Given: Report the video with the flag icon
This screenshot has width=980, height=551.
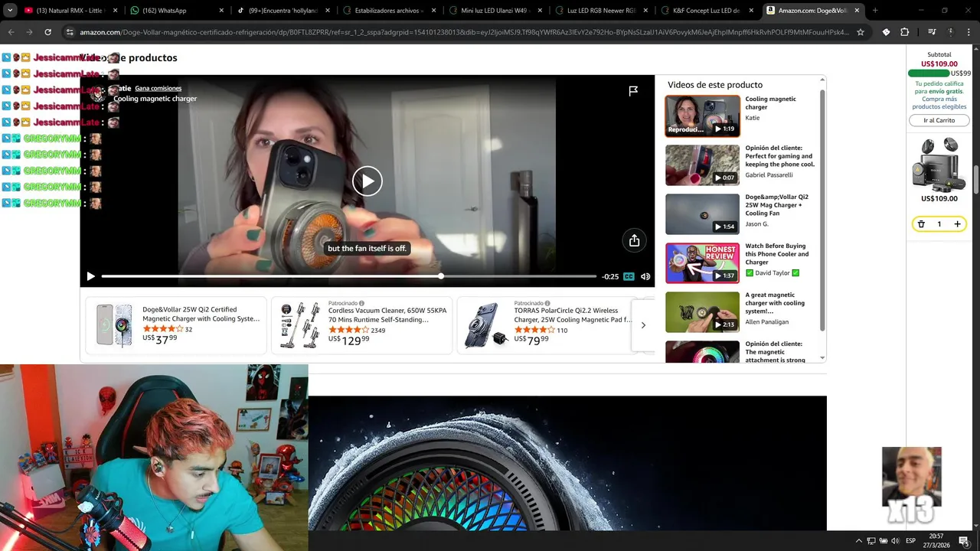Looking at the screenshot, I should click(x=633, y=91).
